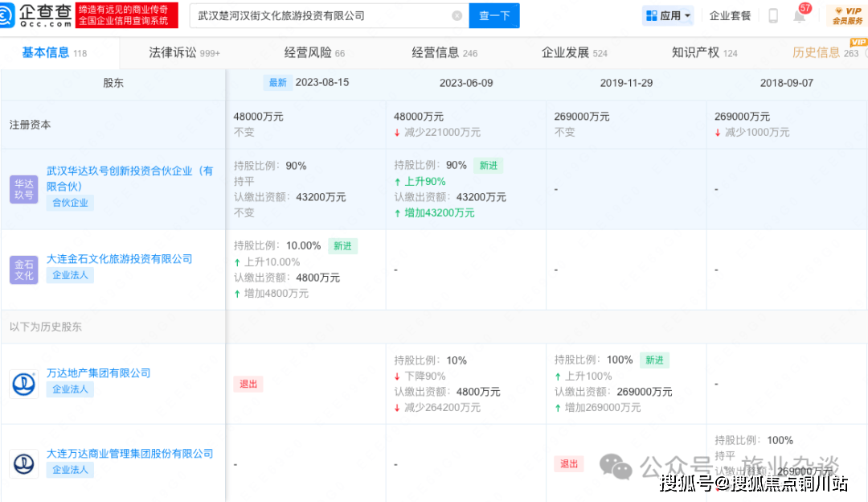This screenshot has width=868, height=502.
Task: Click the 增加4800万元 text
Action: pyautogui.click(x=276, y=294)
